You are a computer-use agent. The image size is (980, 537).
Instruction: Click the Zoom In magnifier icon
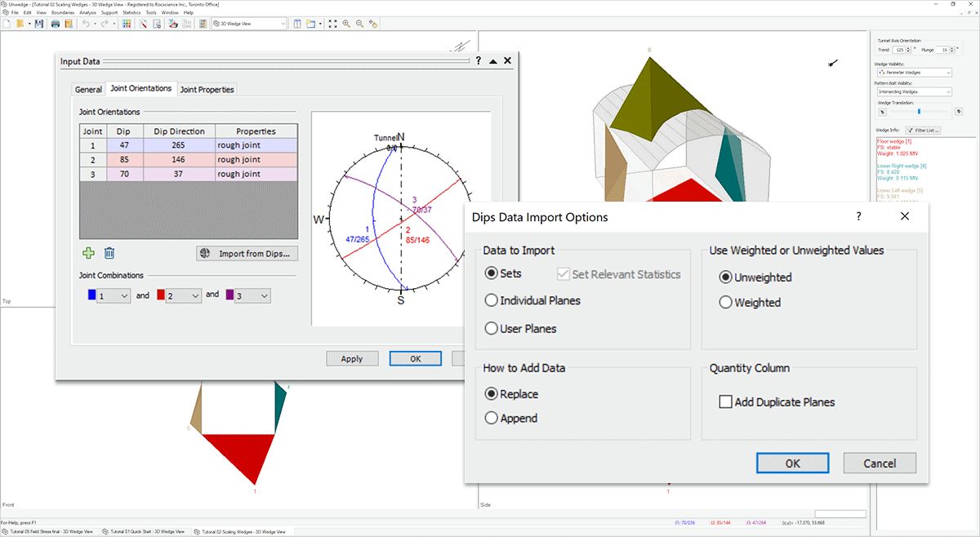[x=346, y=24]
